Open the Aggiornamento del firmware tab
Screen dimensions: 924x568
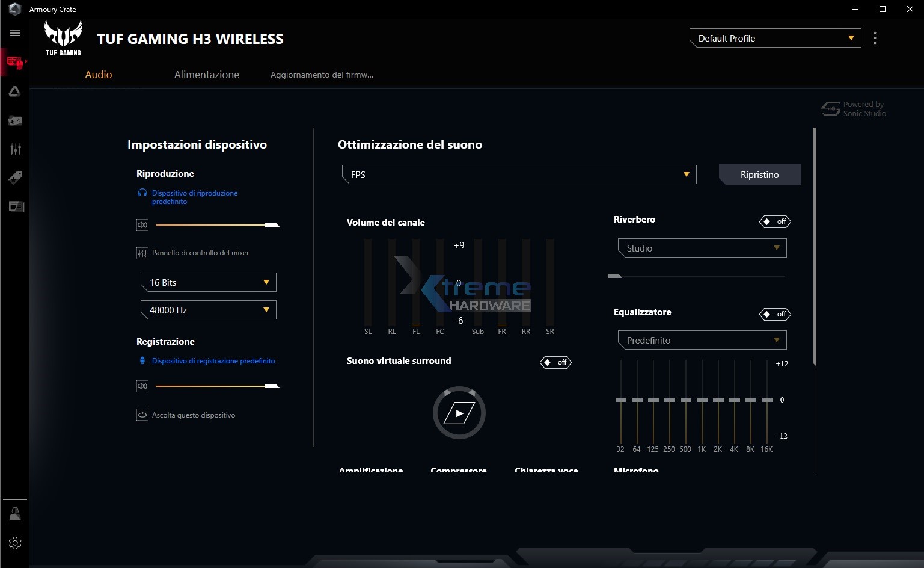coord(322,75)
